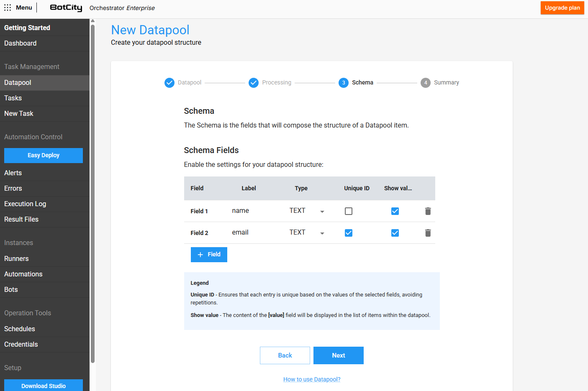Image resolution: width=588 pixels, height=391 pixels.
Task: Delete Field 2 with trash icon
Action: point(428,233)
